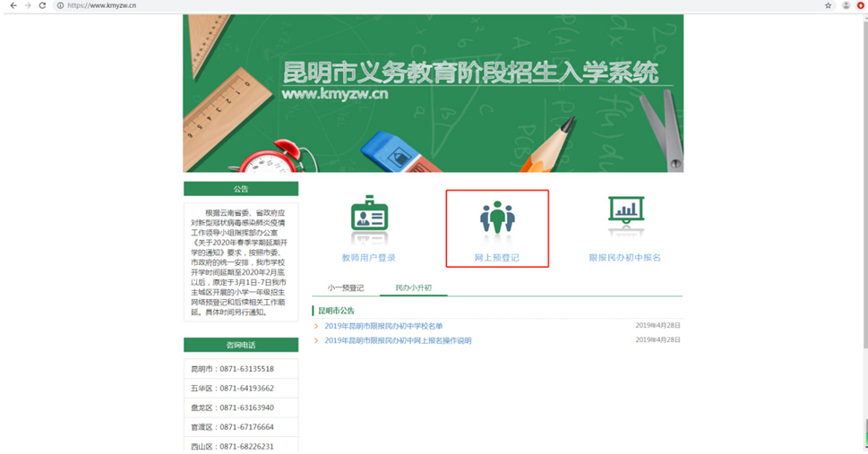868x454 pixels.
Task: Click the address bar URL field
Action: (x=358, y=6)
